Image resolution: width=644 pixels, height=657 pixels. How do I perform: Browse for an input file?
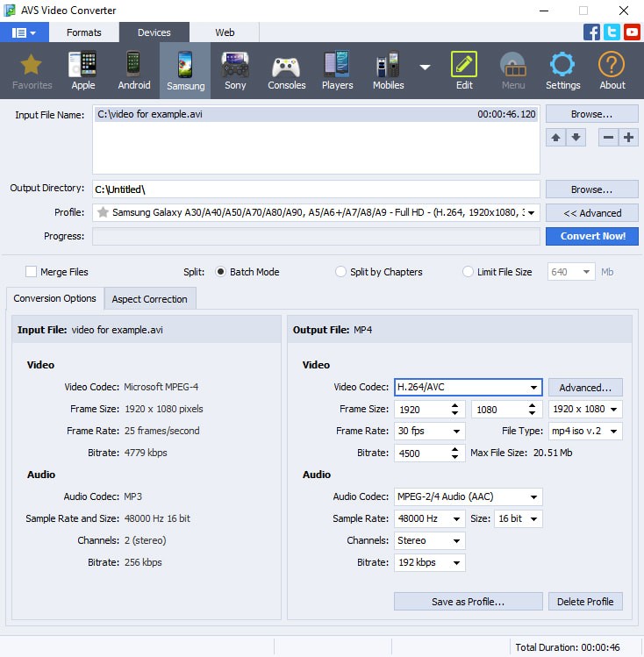(591, 114)
